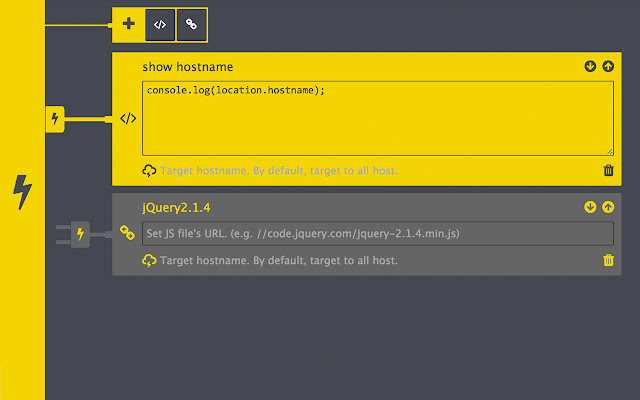Move jQuery2.1.4 entry down
The image size is (640, 400).
pos(590,208)
